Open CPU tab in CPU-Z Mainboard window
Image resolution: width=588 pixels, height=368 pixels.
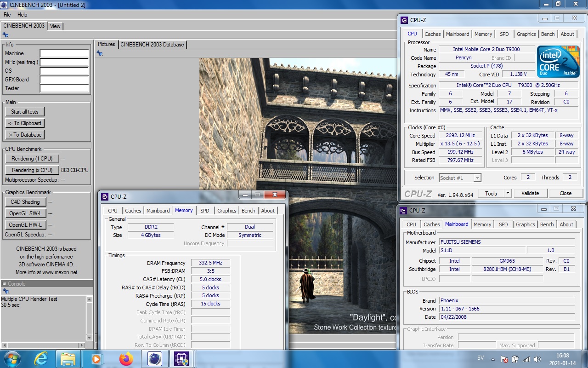point(411,224)
